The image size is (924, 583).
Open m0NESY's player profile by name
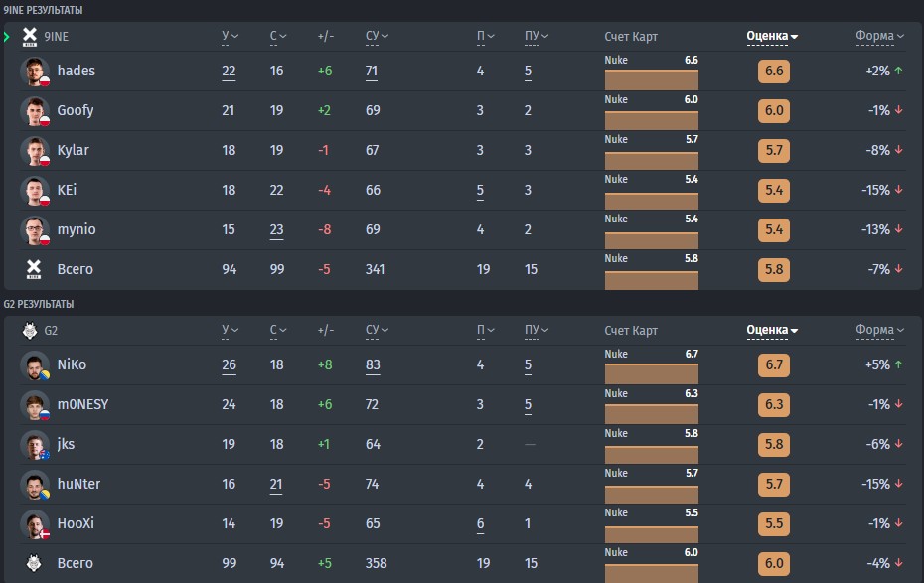[83, 404]
